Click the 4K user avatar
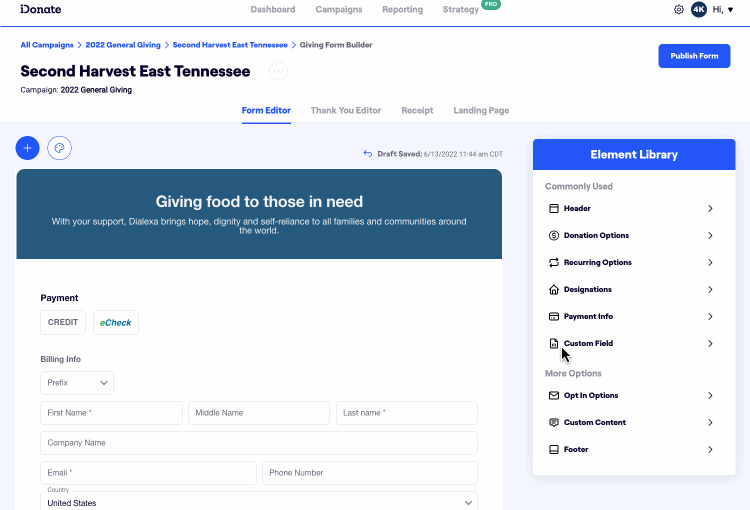 click(x=699, y=10)
